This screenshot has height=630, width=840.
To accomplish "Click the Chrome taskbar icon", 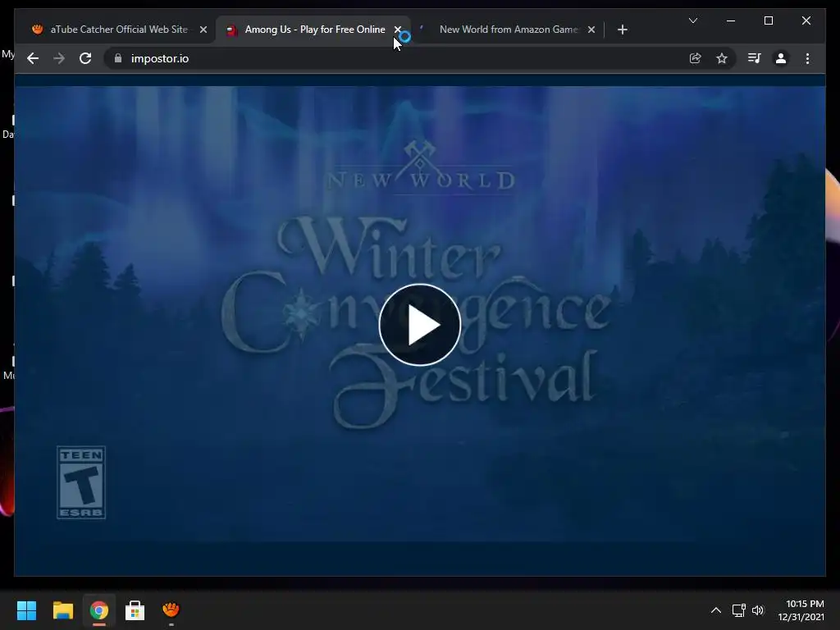I will point(98,610).
